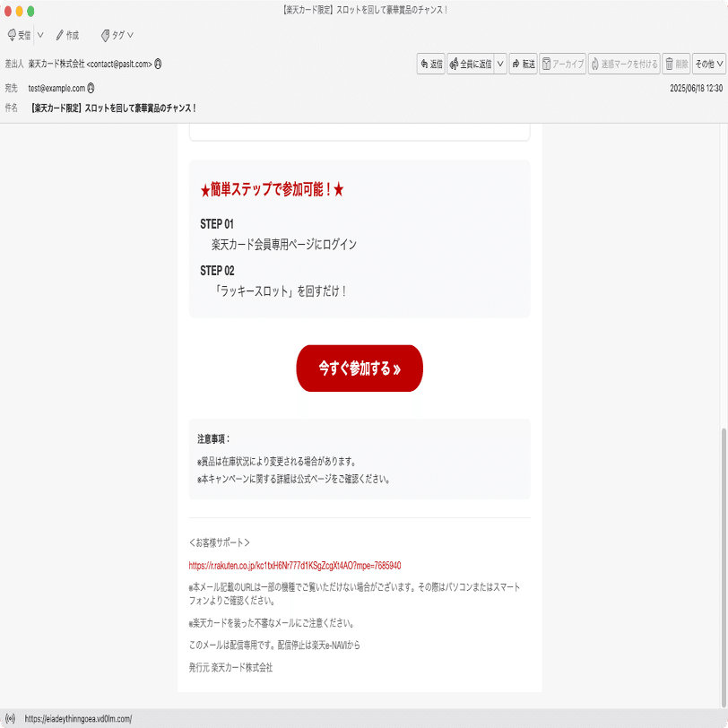Open the message composer via 作成 icon
The width and height of the screenshot is (728, 728).
click(61, 36)
